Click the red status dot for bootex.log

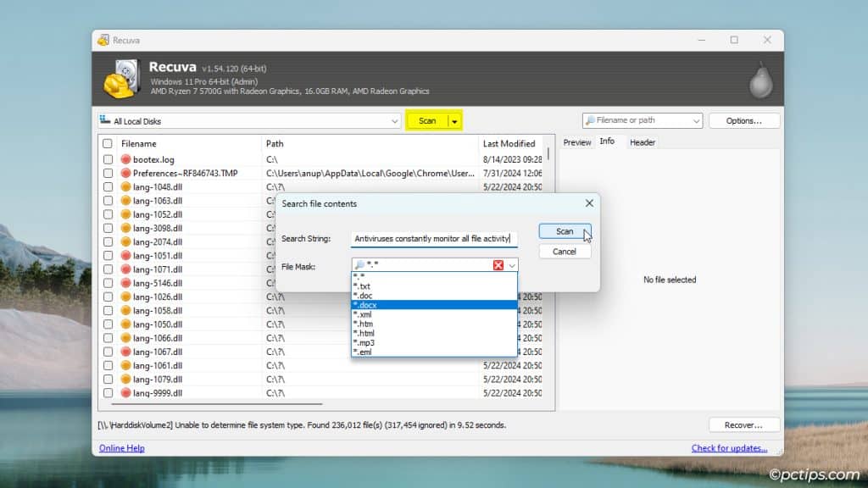pyautogui.click(x=125, y=159)
